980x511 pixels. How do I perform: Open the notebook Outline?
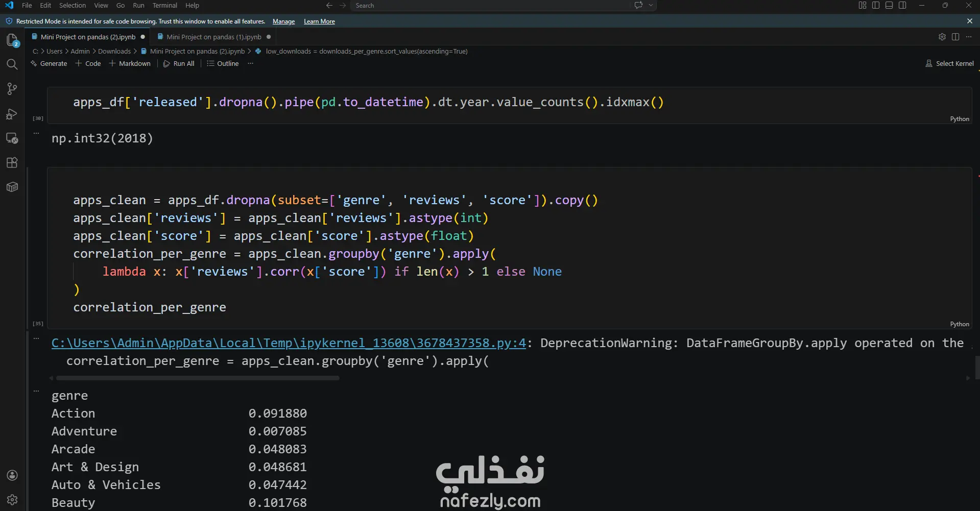point(223,63)
